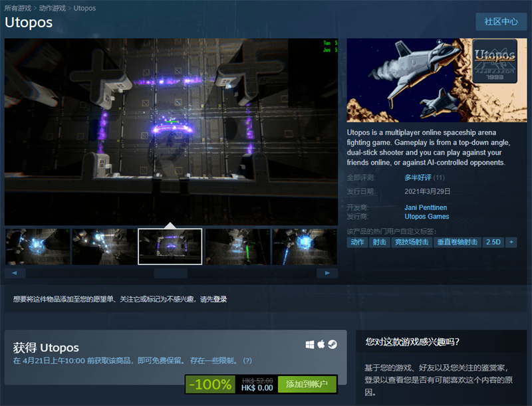Click the 多半好评 review summary
532x406 pixels.
click(x=417, y=178)
